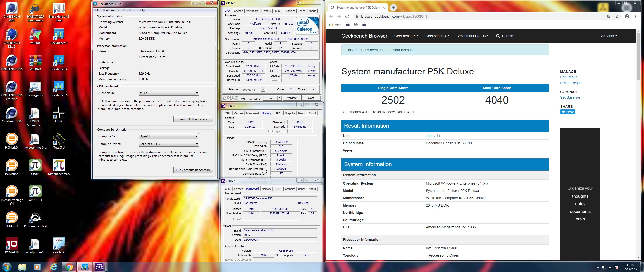
Task: Open CINEBENCH 2003 desktop shortcut
Action: coord(12,12)
